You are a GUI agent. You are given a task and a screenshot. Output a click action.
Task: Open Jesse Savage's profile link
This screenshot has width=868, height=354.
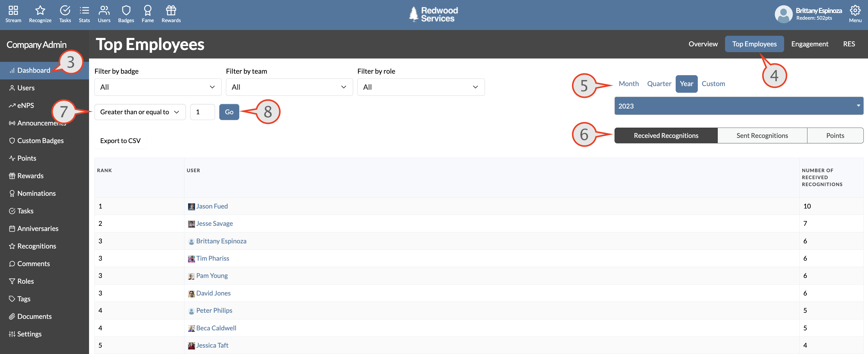pos(214,223)
